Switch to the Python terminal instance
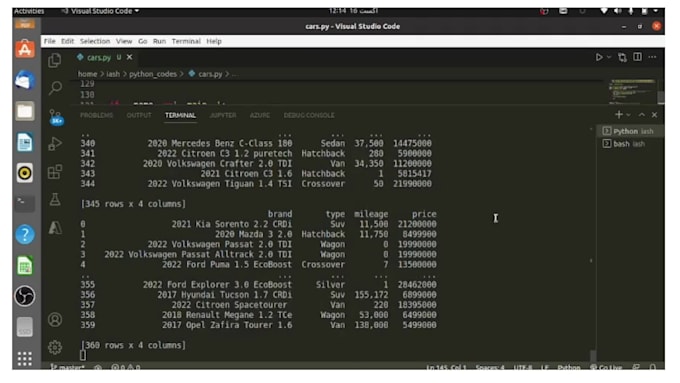 631,131
